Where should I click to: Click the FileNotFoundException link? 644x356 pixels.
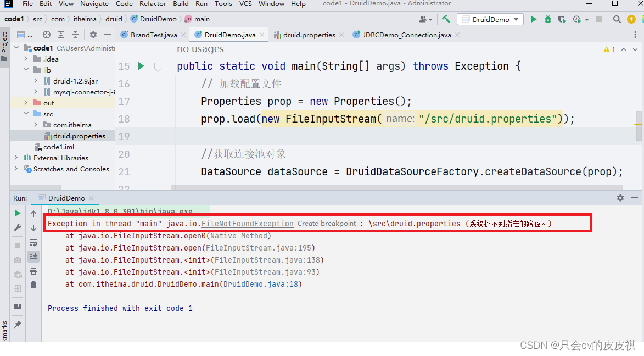pos(247,224)
